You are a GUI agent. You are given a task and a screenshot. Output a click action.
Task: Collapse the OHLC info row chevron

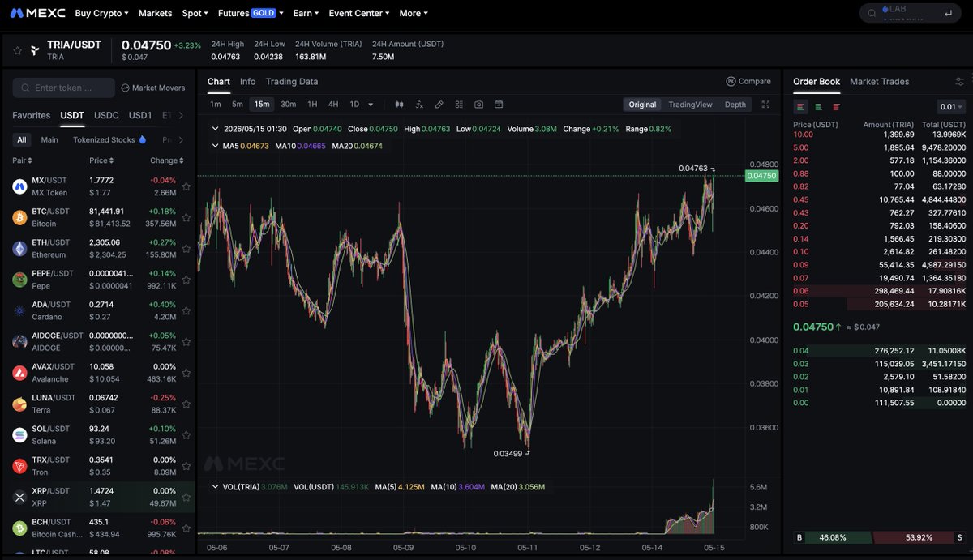(x=215, y=129)
